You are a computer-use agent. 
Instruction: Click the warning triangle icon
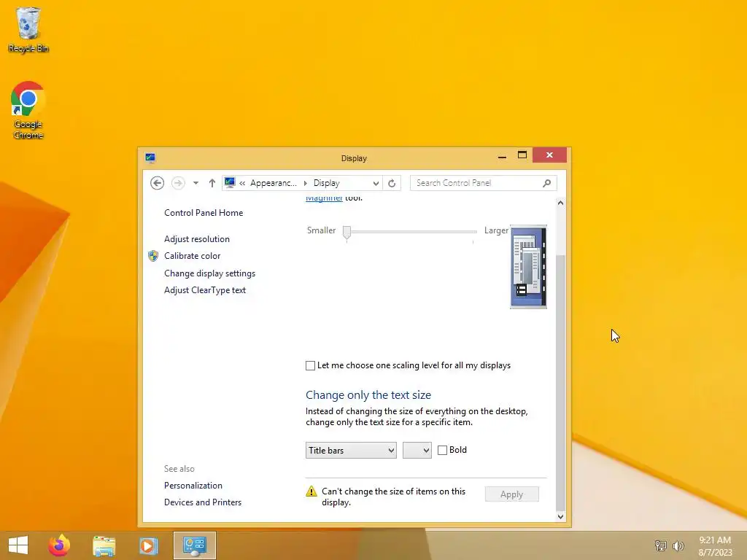[311, 491]
